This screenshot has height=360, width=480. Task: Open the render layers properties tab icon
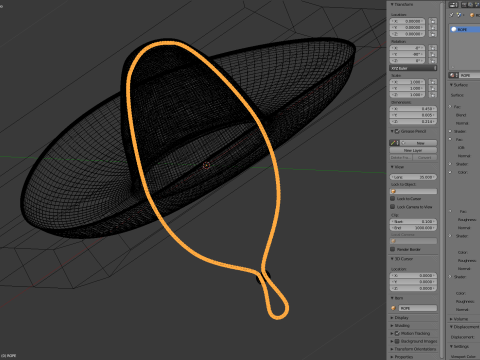pos(470,5)
